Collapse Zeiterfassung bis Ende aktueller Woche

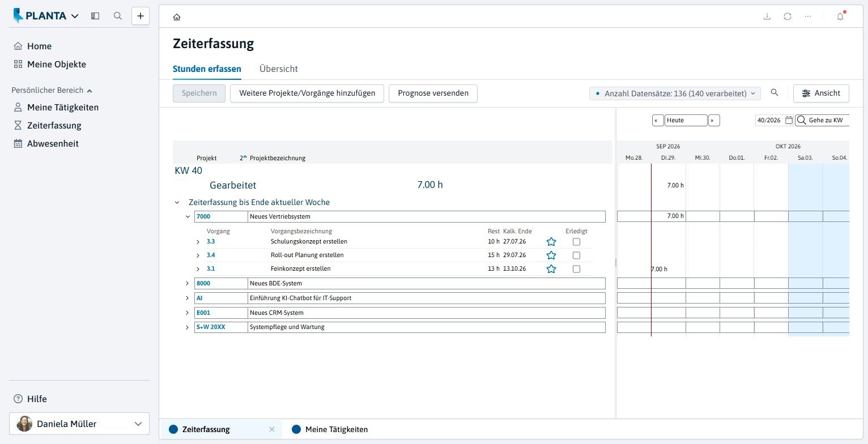[177, 202]
